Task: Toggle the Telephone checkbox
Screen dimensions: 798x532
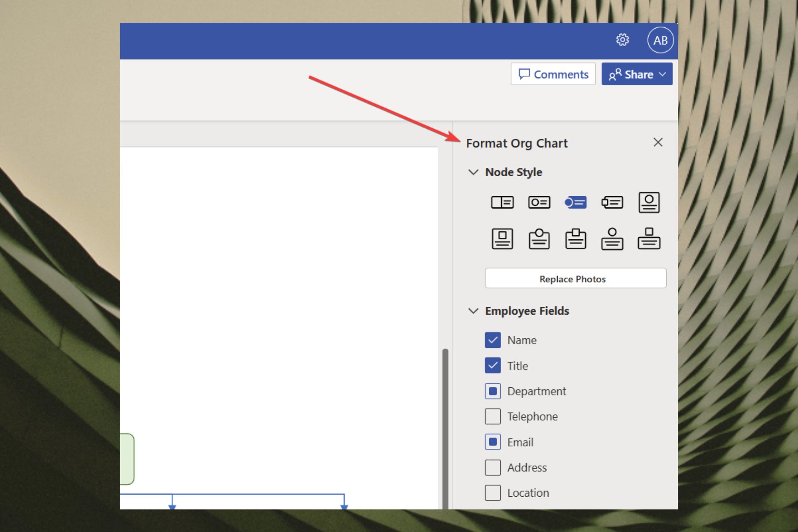Action: 493,416
